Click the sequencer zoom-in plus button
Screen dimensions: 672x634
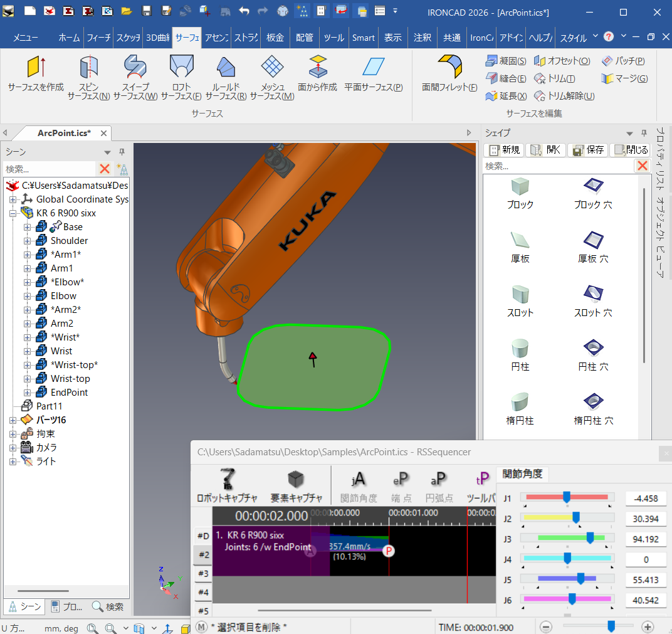click(x=648, y=626)
